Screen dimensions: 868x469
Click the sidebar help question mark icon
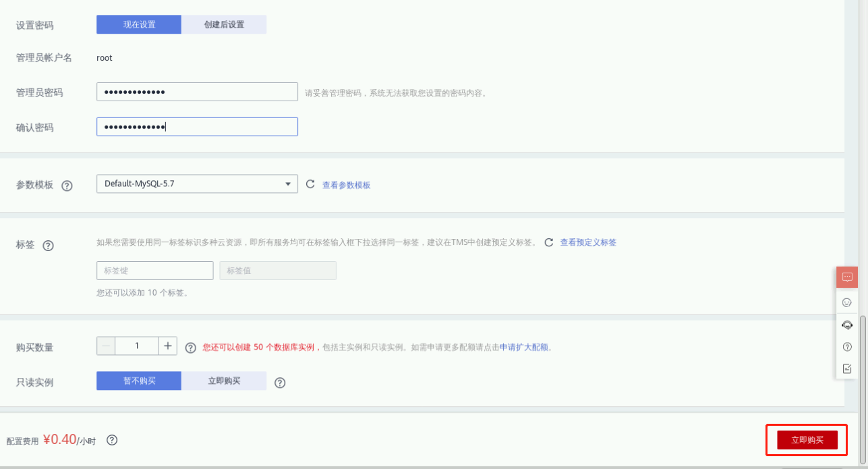[847, 347]
